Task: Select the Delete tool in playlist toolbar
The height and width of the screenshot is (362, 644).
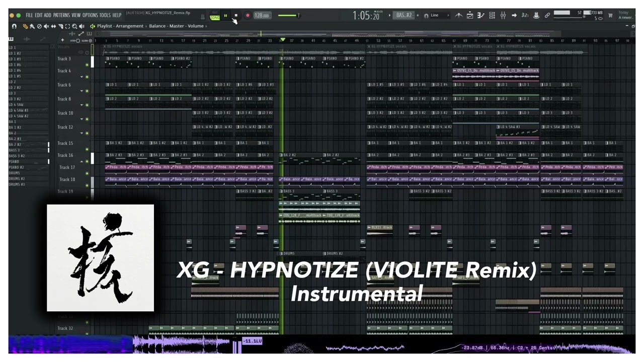Action: coord(39,26)
